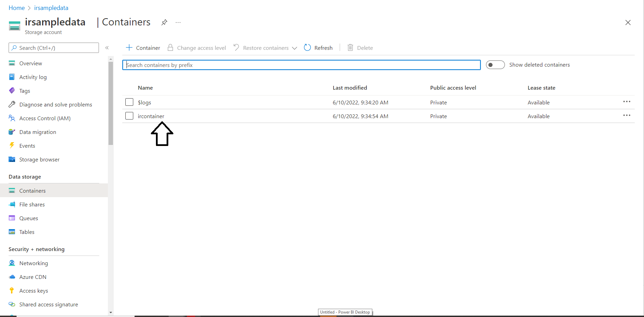Click the Home breadcrumb link
Screen dimensions: 644x317
pos(16,8)
